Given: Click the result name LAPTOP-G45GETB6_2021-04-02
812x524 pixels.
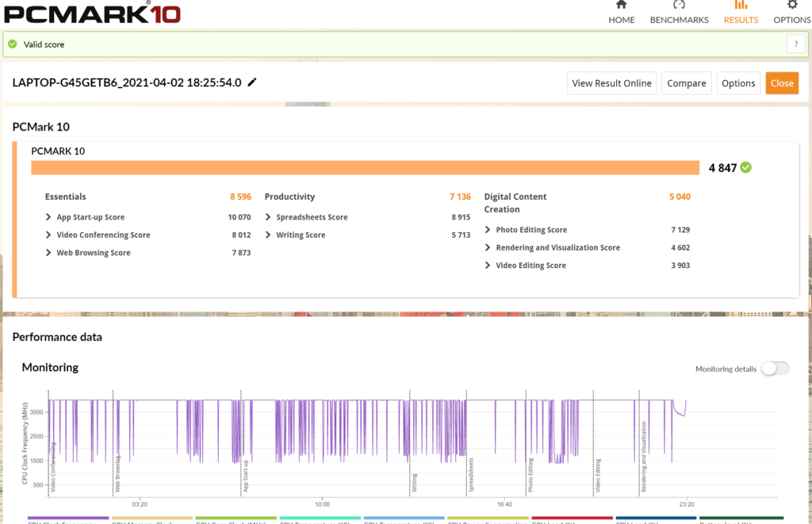Looking at the screenshot, I should [127, 83].
